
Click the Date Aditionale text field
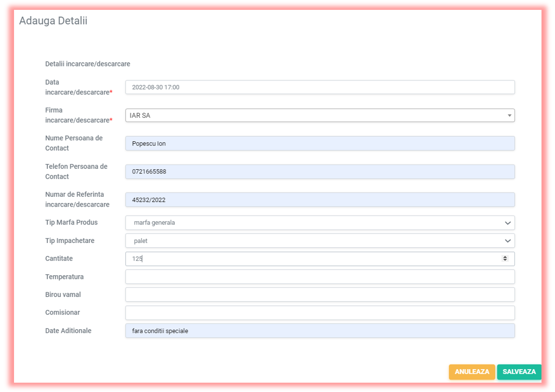click(x=320, y=331)
